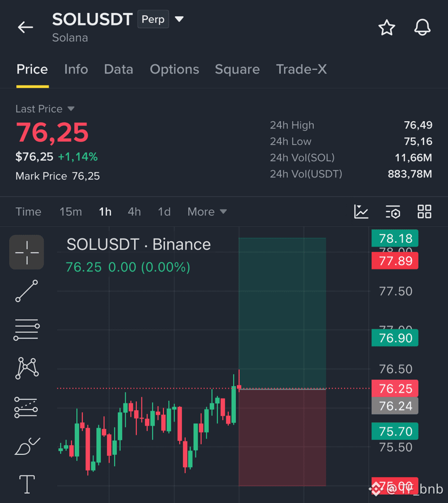Select the crosshair cursor tool
Image resolution: width=448 pixels, height=503 pixels.
pos(27,252)
